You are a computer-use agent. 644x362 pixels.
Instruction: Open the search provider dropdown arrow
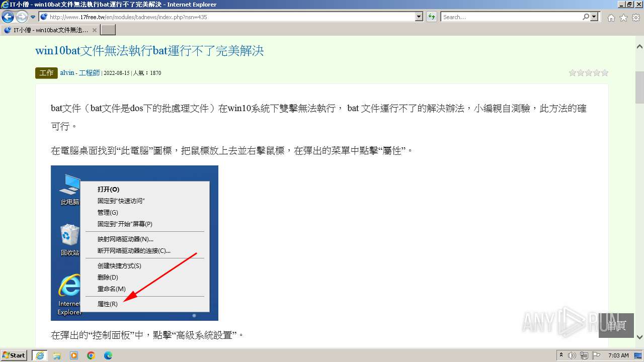[x=595, y=17]
